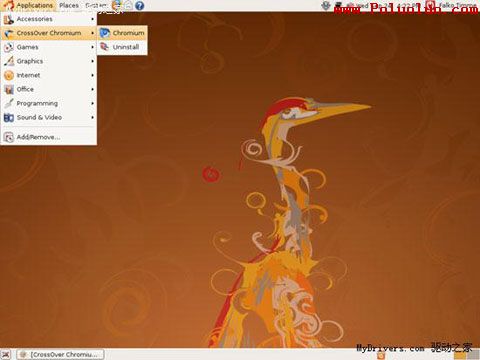The image size is (480, 360).
Task: Expand the Programming submenu arrow
Action: point(92,103)
